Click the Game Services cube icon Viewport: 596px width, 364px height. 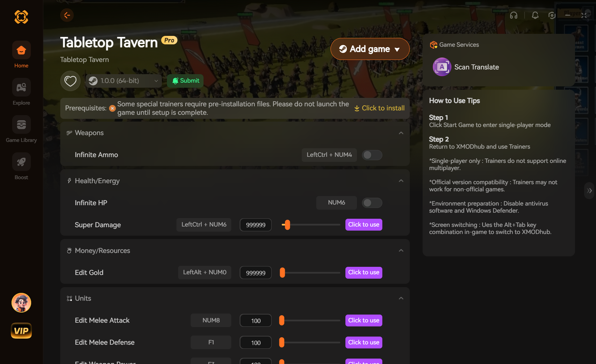[433, 45]
